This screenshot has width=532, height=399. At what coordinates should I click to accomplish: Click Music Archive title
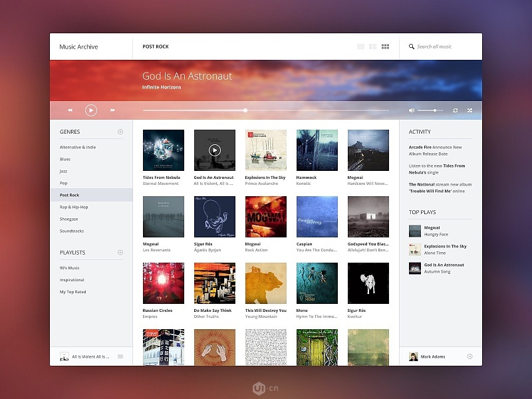(x=78, y=47)
